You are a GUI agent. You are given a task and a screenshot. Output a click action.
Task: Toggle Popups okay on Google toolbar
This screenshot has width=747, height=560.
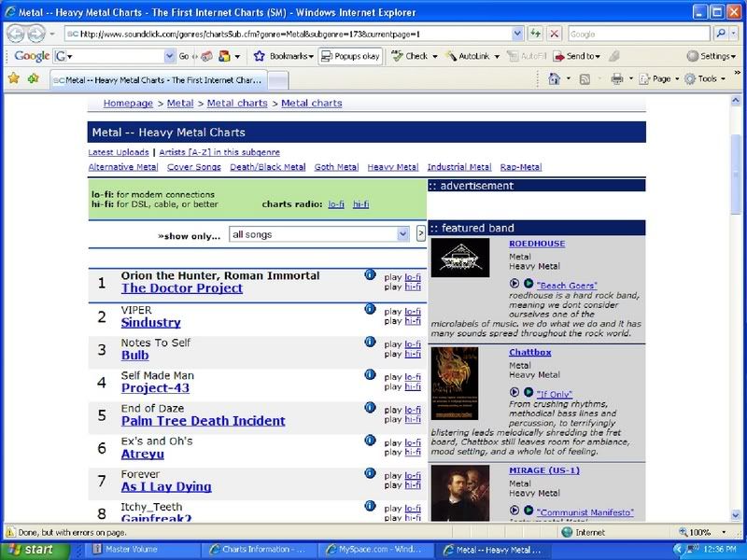point(350,56)
